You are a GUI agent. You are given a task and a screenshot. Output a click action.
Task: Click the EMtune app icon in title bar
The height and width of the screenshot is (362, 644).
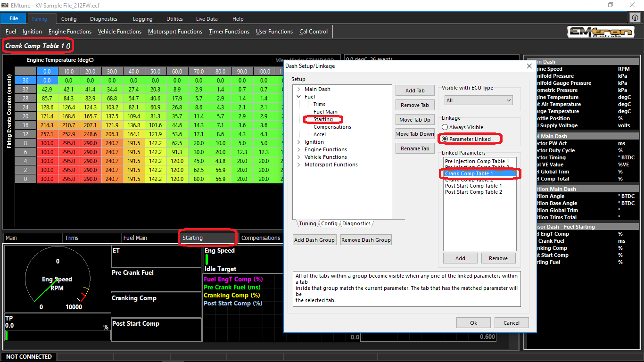click(6, 5)
